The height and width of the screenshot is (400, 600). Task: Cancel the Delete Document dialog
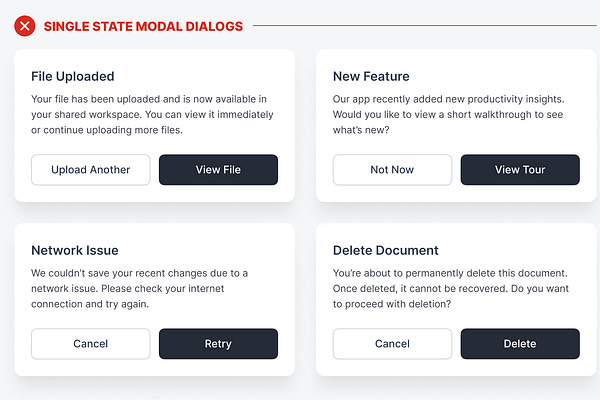(392, 344)
